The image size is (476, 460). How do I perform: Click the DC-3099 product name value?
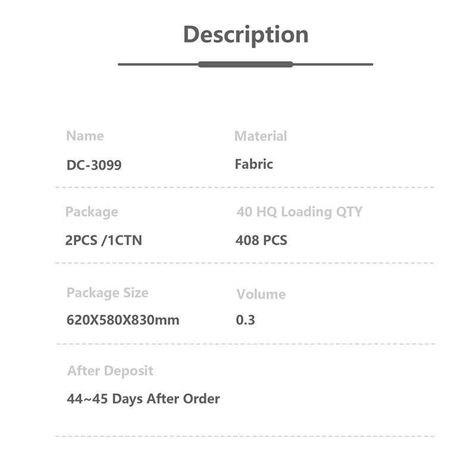tap(94, 165)
